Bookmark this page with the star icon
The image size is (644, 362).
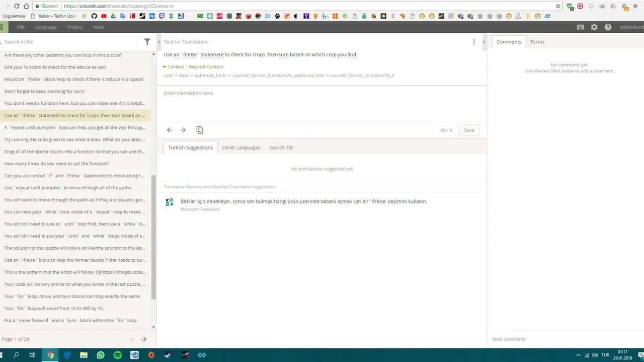[558, 6]
